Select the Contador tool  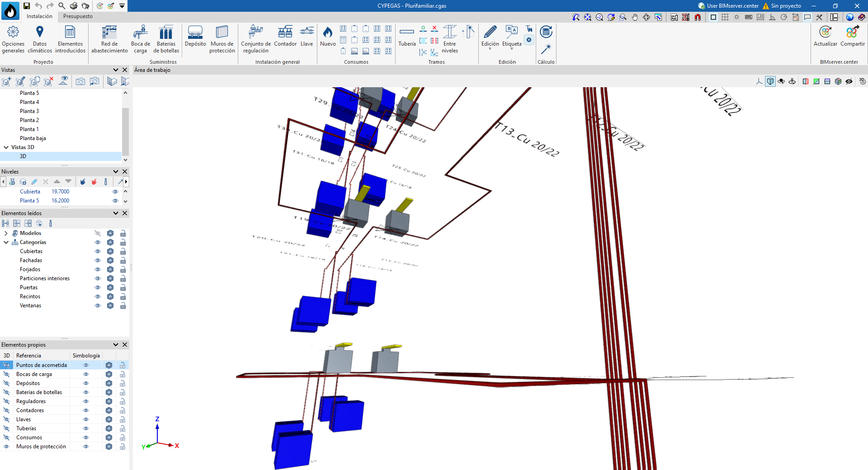285,36
